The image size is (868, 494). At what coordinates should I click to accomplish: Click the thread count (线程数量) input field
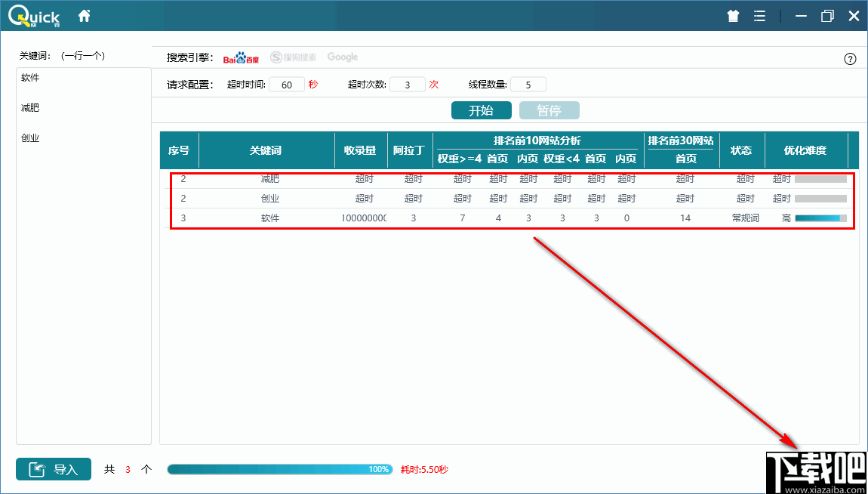528,84
